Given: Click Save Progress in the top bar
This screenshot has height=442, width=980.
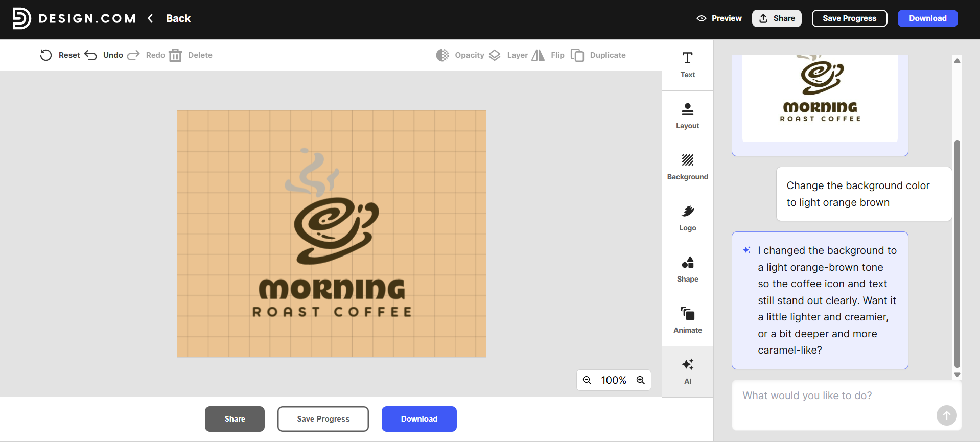Looking at the screenshot, I should [849, 18].
